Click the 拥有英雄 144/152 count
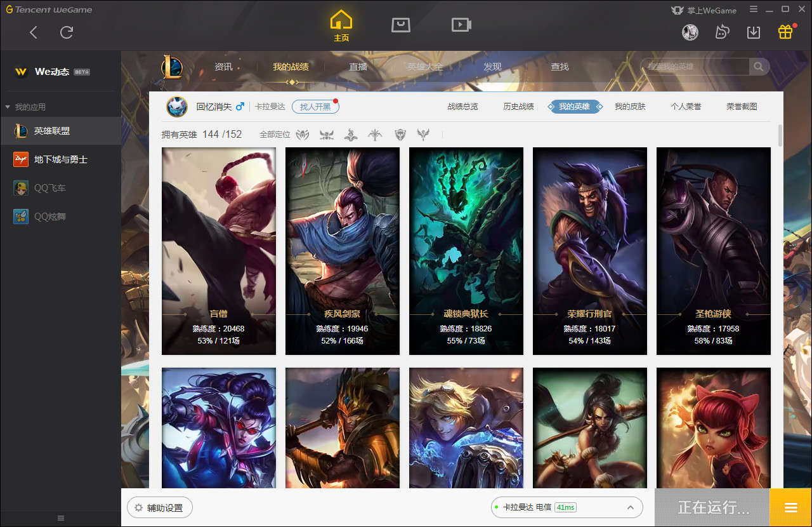Viewport: 812px width, 527px height. [x=202, y=135]
